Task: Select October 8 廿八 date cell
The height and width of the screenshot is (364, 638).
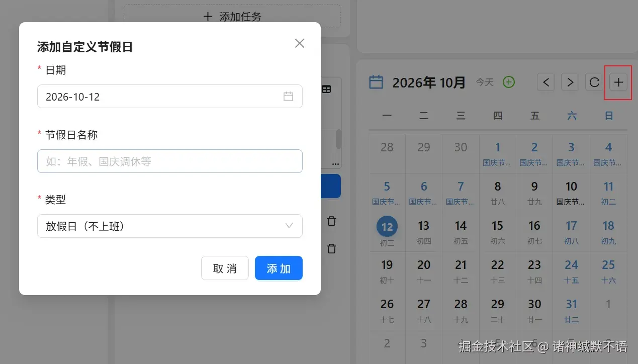Action: pos(498,193)
